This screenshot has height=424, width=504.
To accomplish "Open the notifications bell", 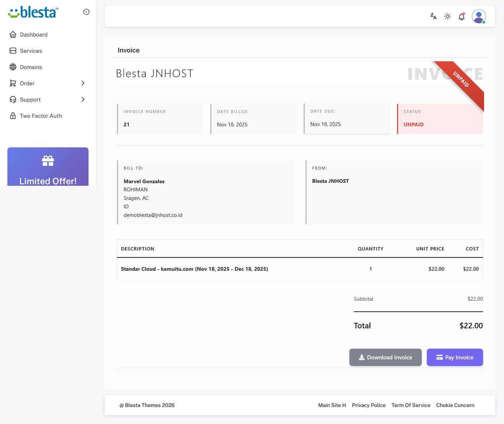I will pos(462,17).
